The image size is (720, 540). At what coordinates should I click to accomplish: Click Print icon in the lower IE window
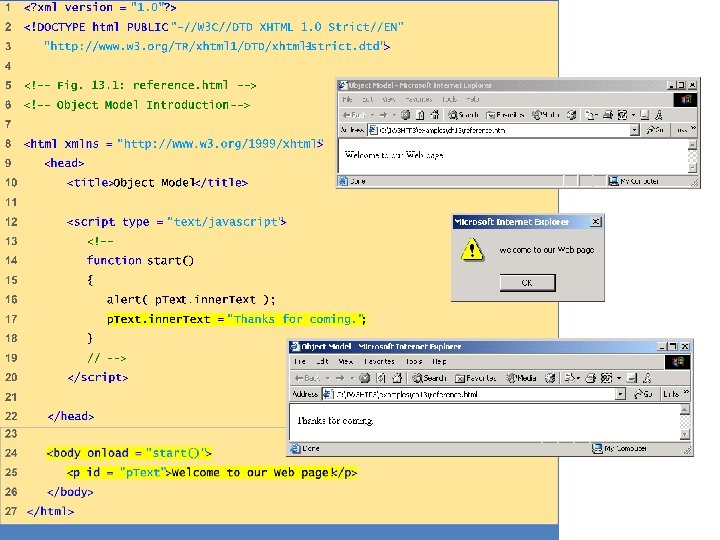click(x=591, y=378)
